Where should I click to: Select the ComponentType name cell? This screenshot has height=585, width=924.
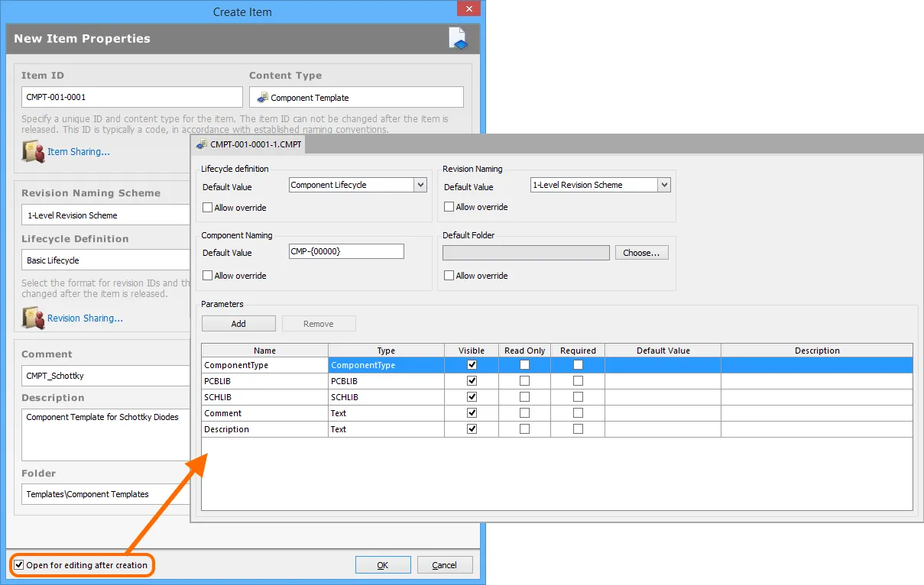264,365
